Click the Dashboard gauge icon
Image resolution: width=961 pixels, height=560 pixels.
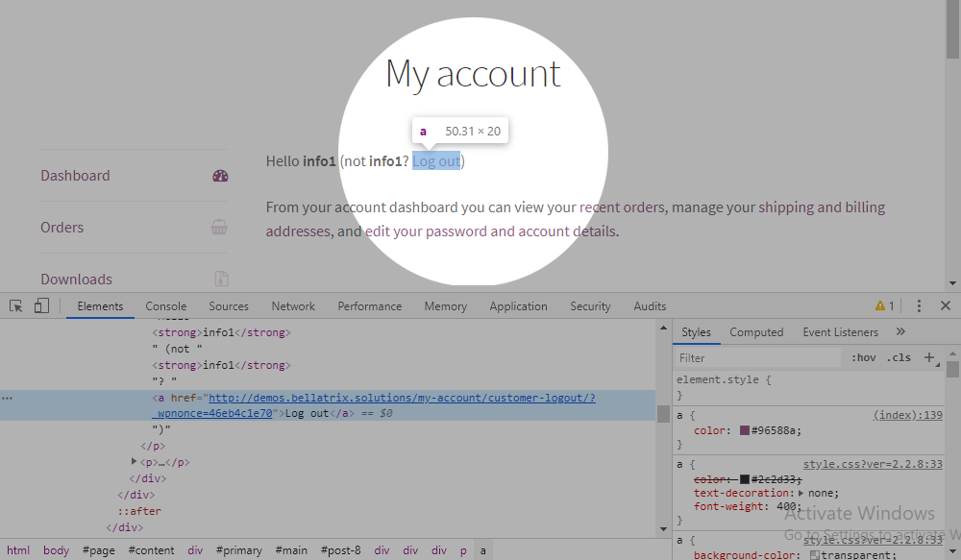[220, 176]
